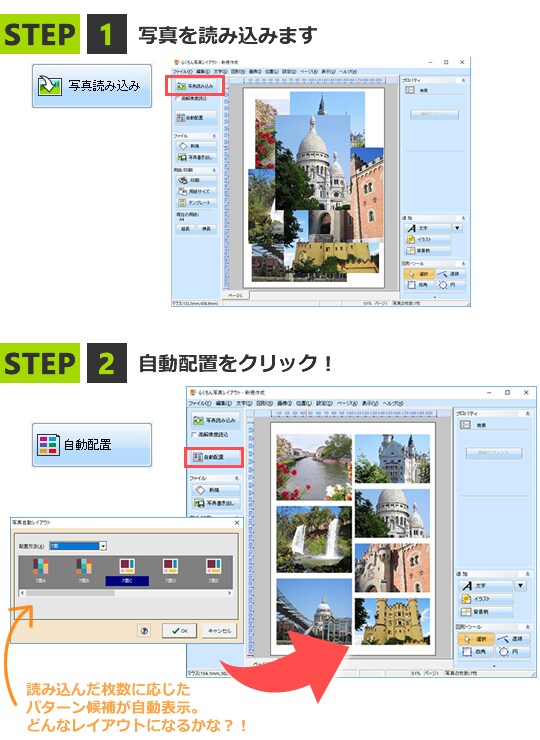540x740 pixels.
Task: Click 新規 in the STEP 2 window
Action: pyautogui.click(x=215, y=490)
